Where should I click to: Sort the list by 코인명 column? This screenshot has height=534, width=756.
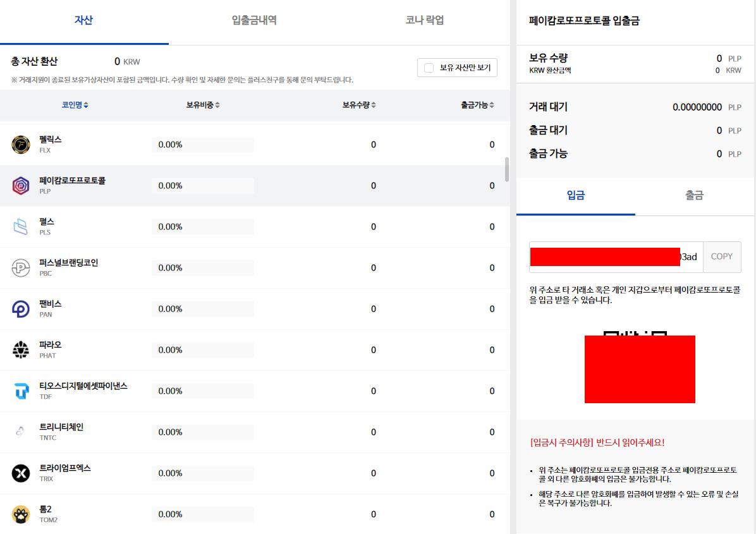click(75, 105)
